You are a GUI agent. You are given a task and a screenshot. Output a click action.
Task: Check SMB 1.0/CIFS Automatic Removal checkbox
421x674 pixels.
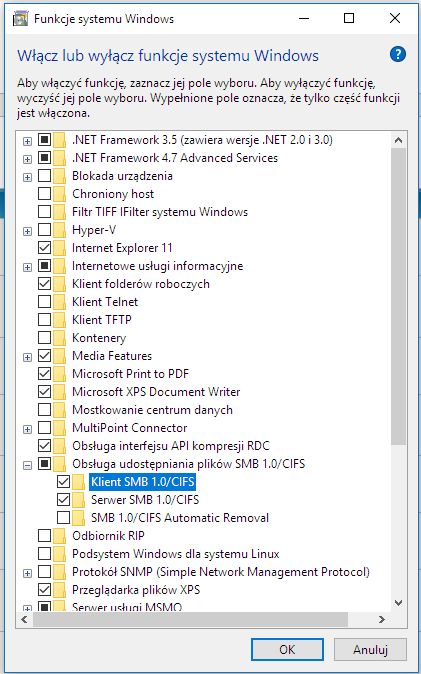click(x=63, y=518)
